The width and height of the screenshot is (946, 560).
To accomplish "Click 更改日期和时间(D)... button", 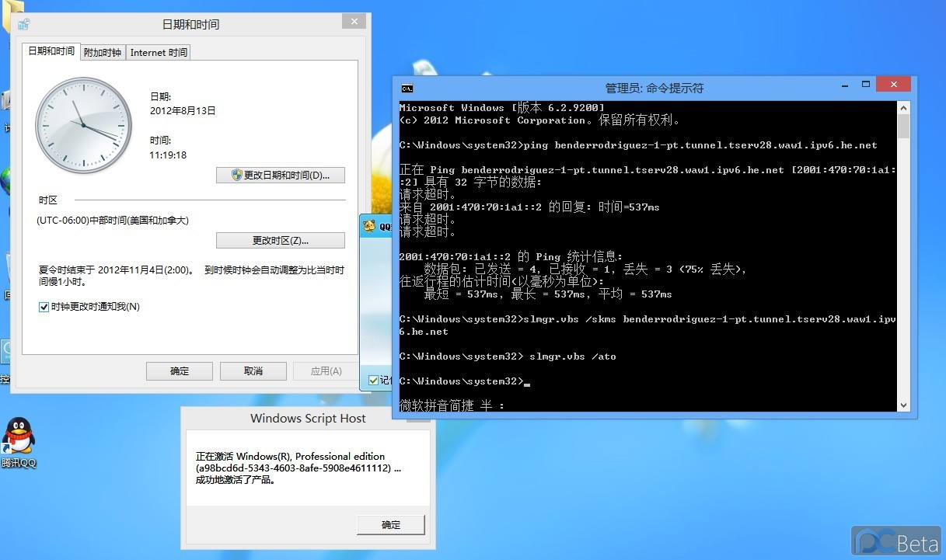I will point(281,175).
